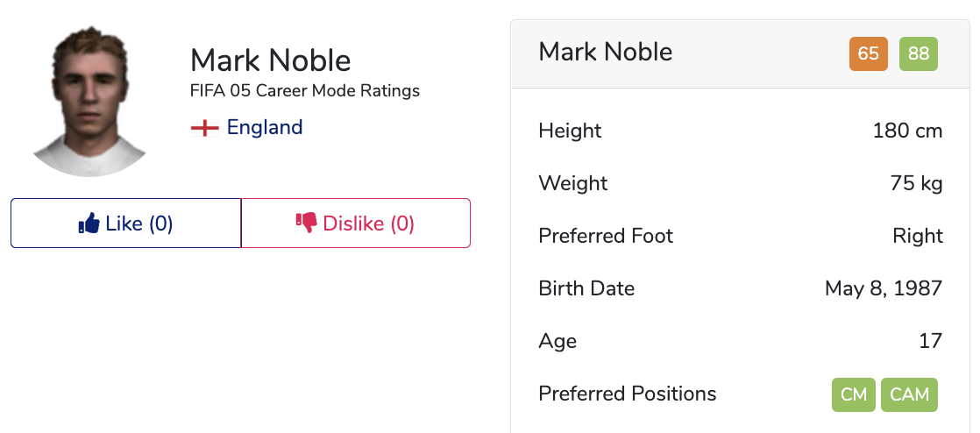
Task: Dislike Mark Noble's player card
Action: click(x=356, y=223)
